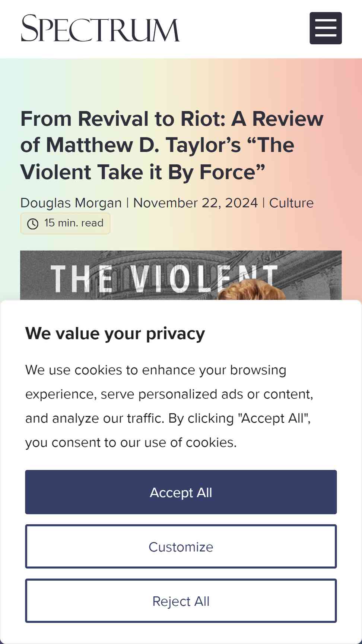Click "THE VIOLENT" text on the cover
This screenshot has width=362, height=644.
click(164, 279)
